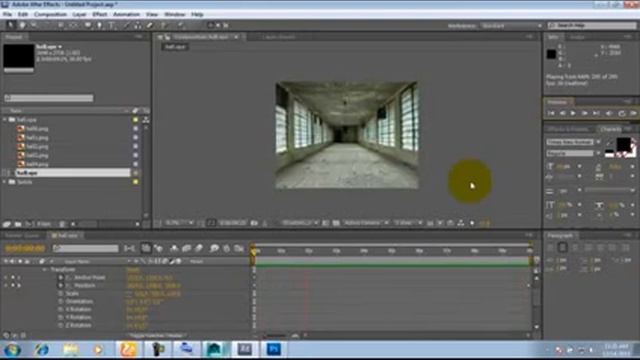Select the Eraser tool
This screenshot has height=360, width=640.
coord(150,25)
